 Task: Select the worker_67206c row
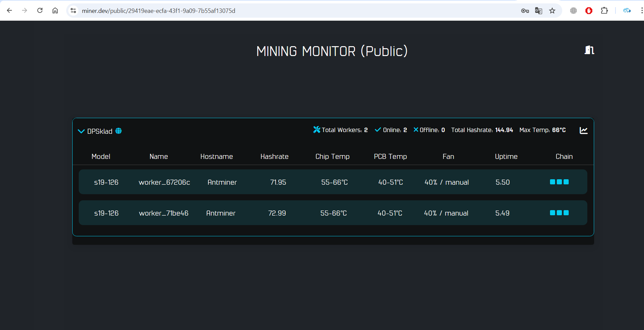point(333,182)
